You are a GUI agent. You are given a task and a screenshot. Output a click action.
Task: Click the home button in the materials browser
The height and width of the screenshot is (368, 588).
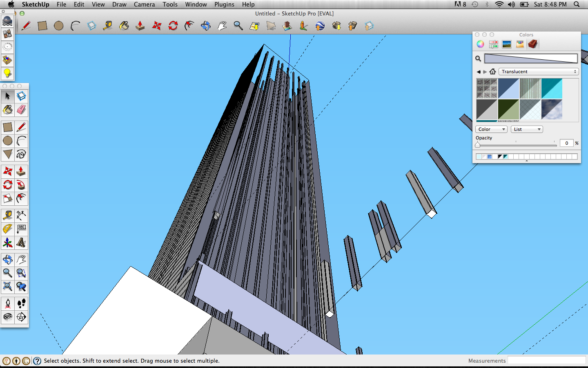tap(492, 72)
